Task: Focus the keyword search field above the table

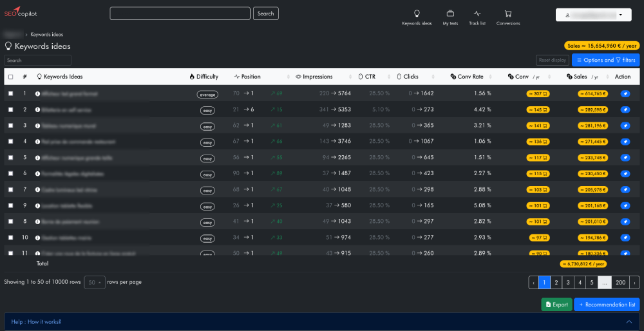Action: tap(37, 60)
